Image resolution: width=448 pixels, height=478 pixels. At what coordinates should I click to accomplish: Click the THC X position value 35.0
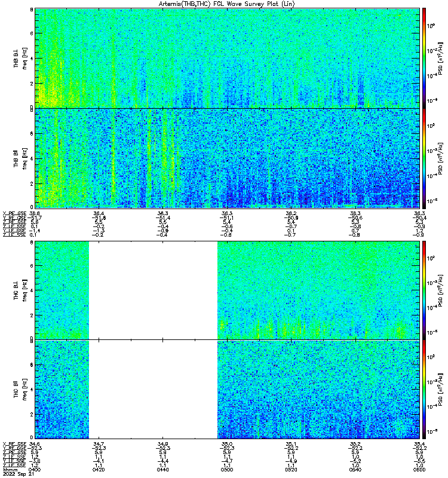(227, 444)
